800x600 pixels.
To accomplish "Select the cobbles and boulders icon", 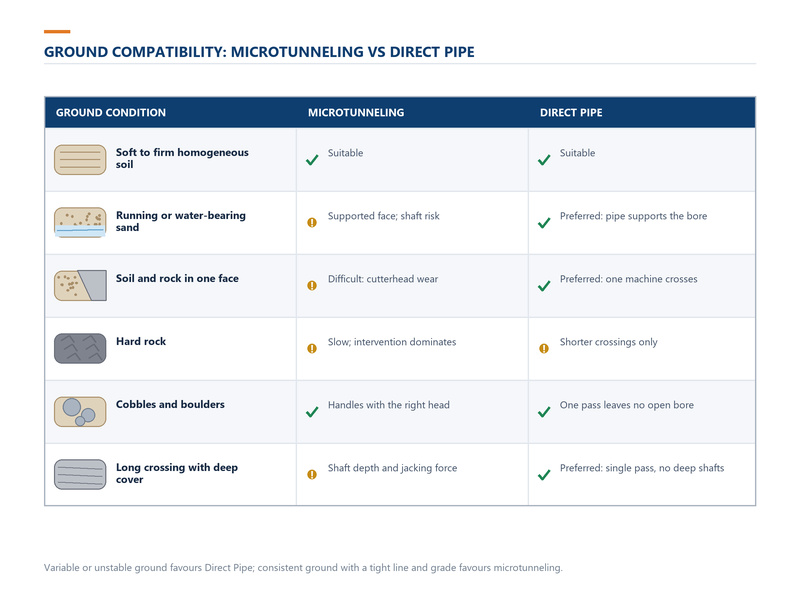I will coord(80,411).
